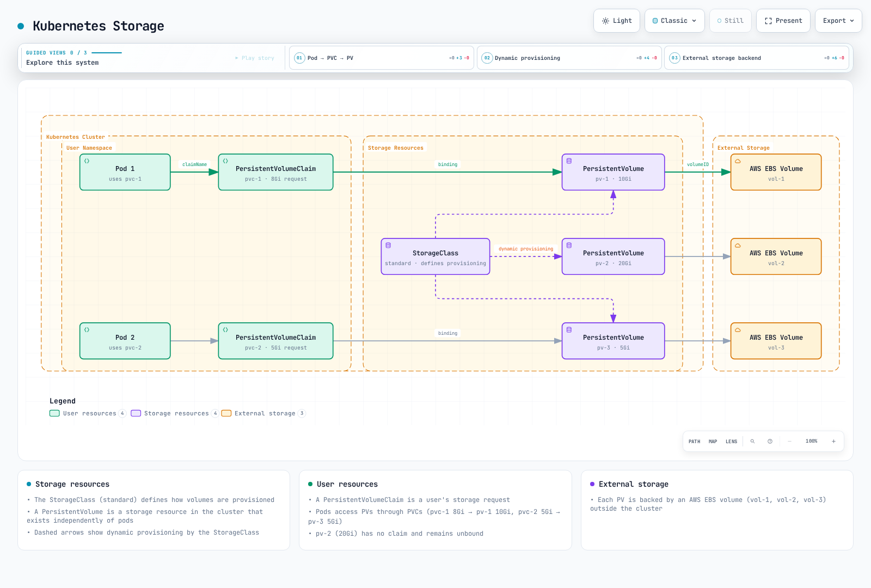Click Play story
Screen dimensions: 871x588
coord(255,58)
